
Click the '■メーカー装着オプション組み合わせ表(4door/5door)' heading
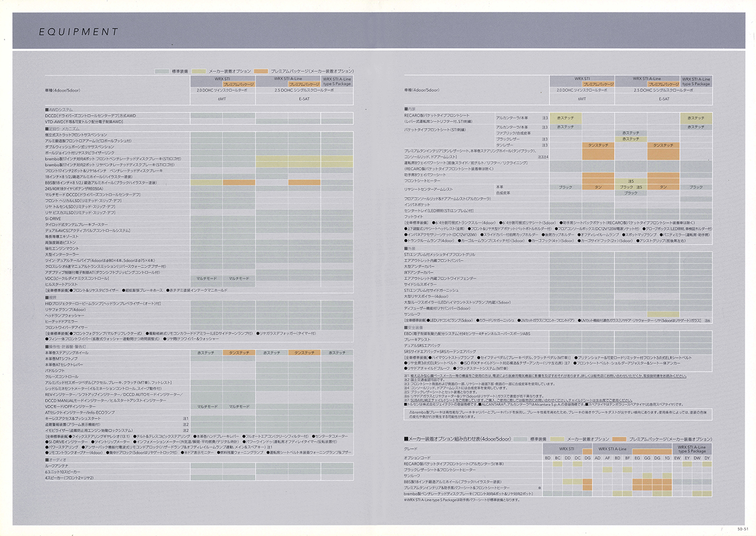click(x=456, y=439)
